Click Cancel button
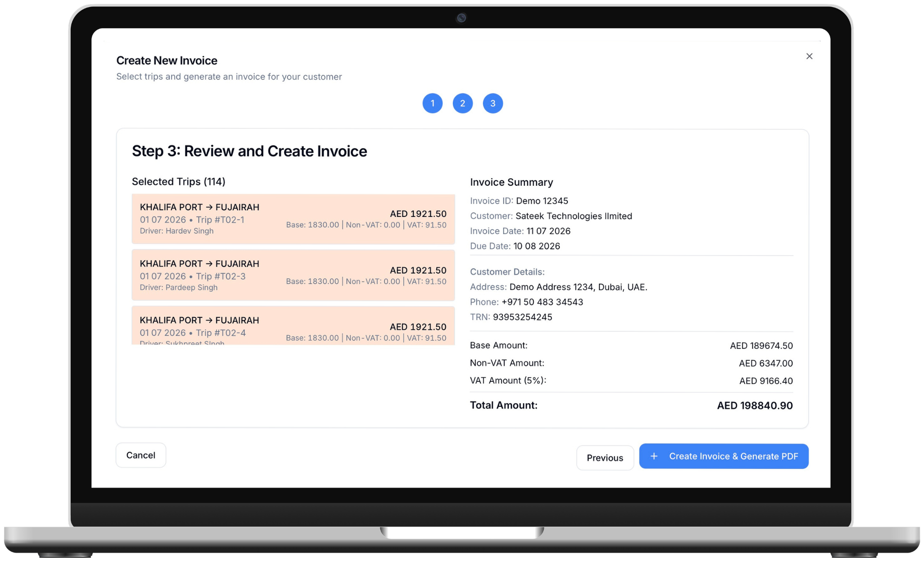The image size is (924, 562). tap(141, 455)
